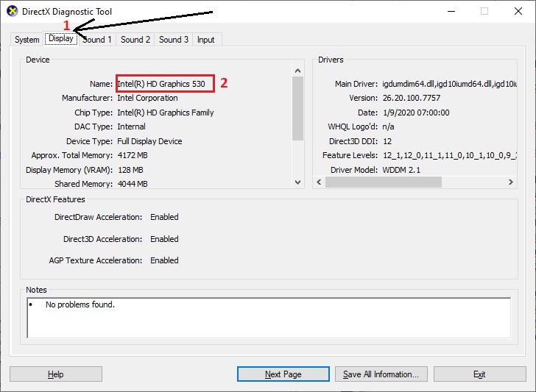Click the Feature Levels value 12_1,12_0
The width and height of the screenshot is (536, 392).
tap(450, 155)
